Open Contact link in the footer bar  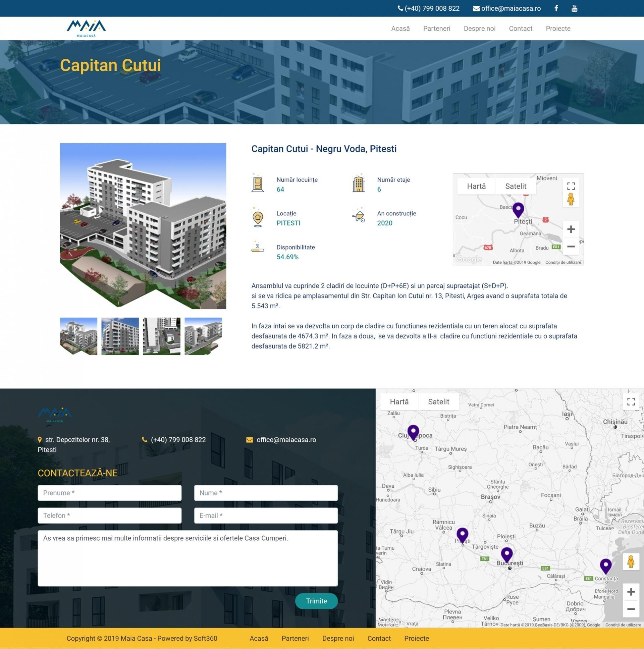pos(379,638)
